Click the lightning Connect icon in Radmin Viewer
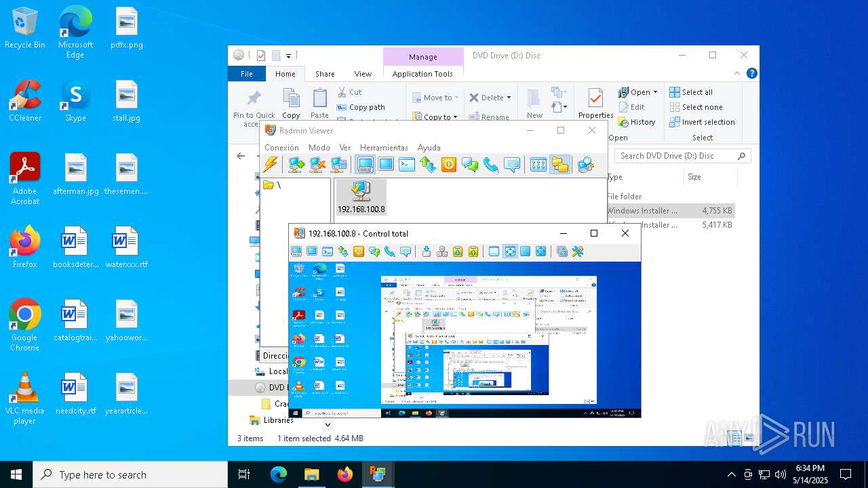The width and height of the screenshot is (868, 488). [271, 164]
